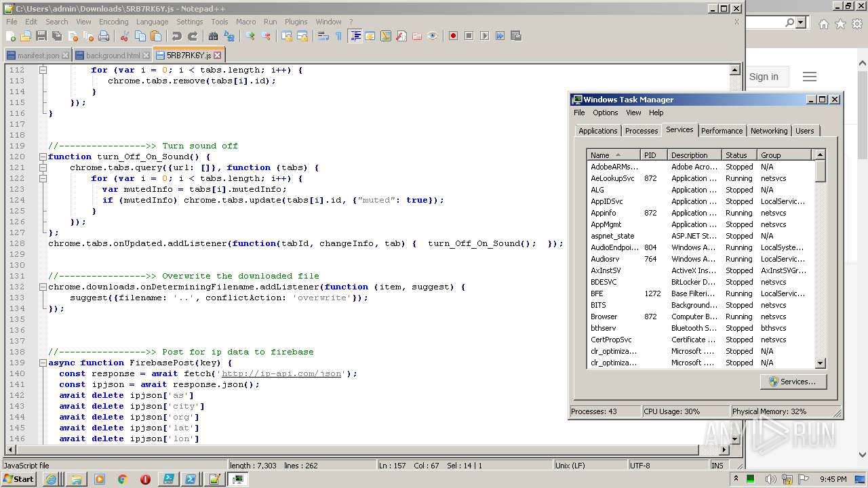Viewport: 868px width, 488px height.
Task: Switch to the background.html tab
Action: coord(112,56)
